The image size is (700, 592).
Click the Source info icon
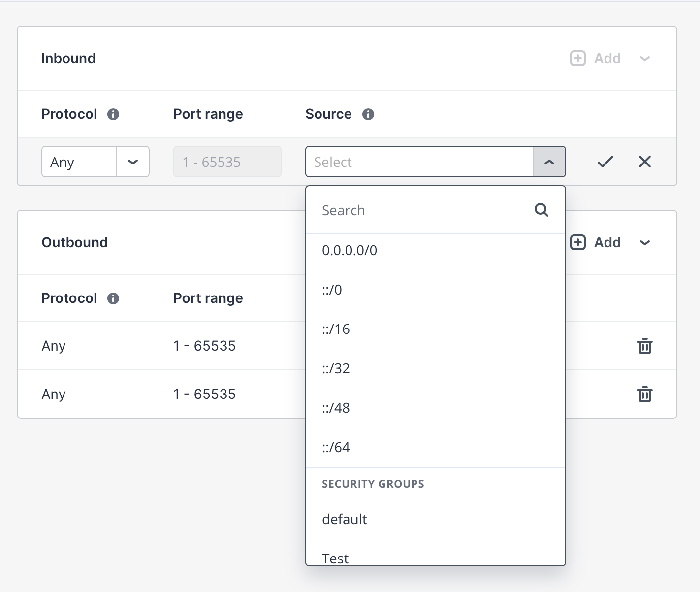click(368, 114)
